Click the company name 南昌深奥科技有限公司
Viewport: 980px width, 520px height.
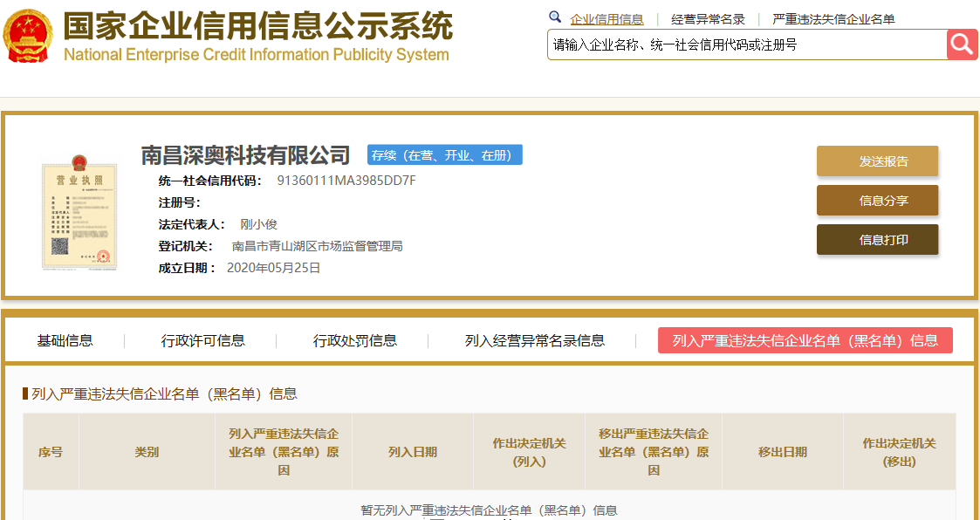[245, 155]
